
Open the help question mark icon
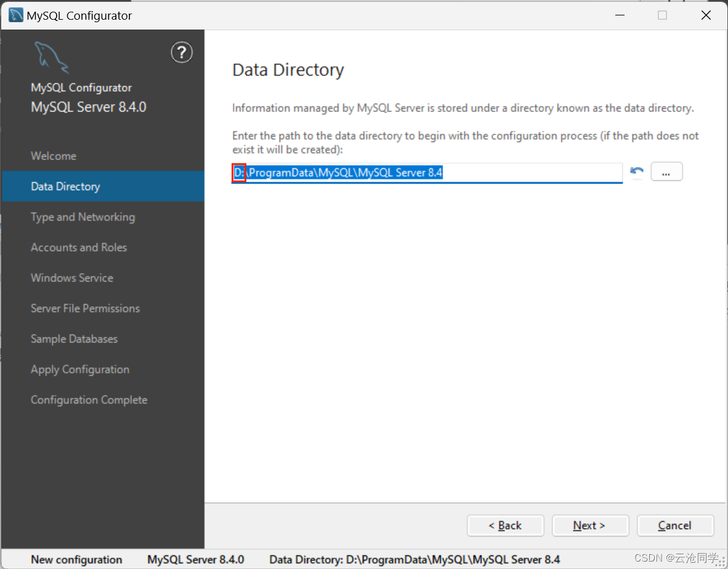[x=182, y=52]
